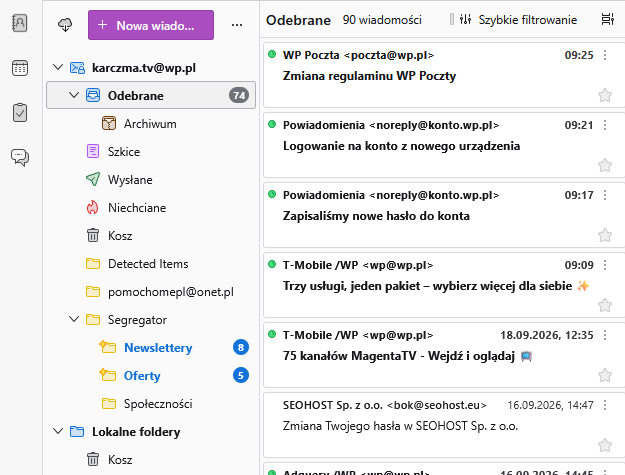Open the account's Kosz trash folder
Image resolution: width=625 pixels, height=475 pixels.
click(151, 236)
